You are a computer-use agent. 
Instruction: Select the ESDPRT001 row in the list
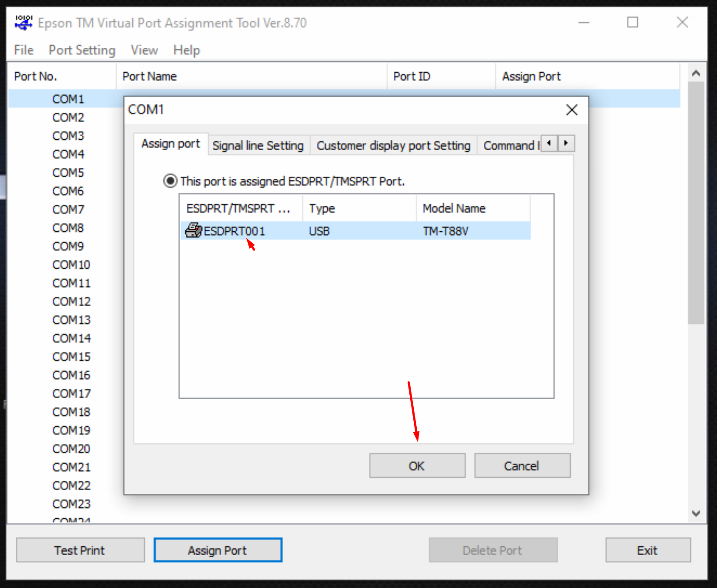pyautogui.click(x=355, y=230)
